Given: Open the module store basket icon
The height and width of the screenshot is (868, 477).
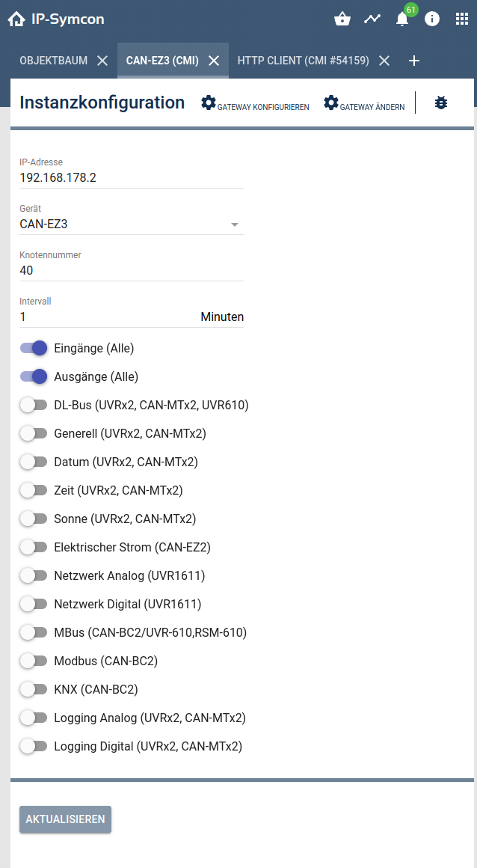Looking at the screenshot, I should (x=342, y=19).
